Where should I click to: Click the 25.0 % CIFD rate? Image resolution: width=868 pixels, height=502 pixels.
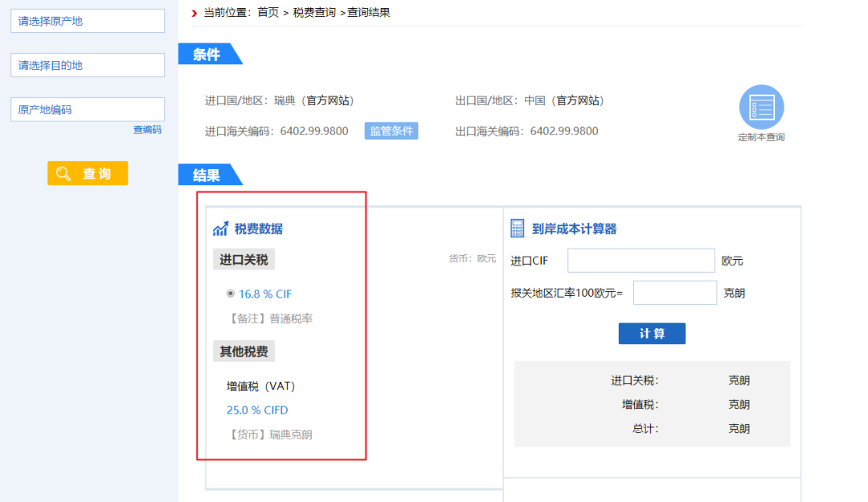257,410
